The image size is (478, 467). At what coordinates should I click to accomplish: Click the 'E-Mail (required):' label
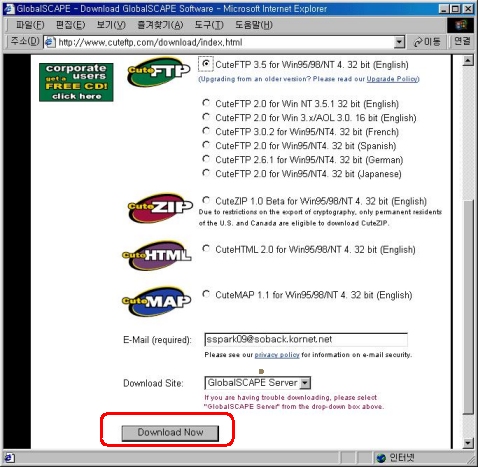[x=157, y=340]
